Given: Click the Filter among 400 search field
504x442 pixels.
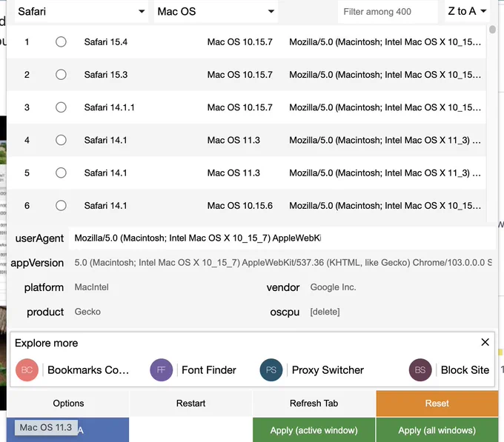Looking at the screenshot, I should [x=388, y=12].
